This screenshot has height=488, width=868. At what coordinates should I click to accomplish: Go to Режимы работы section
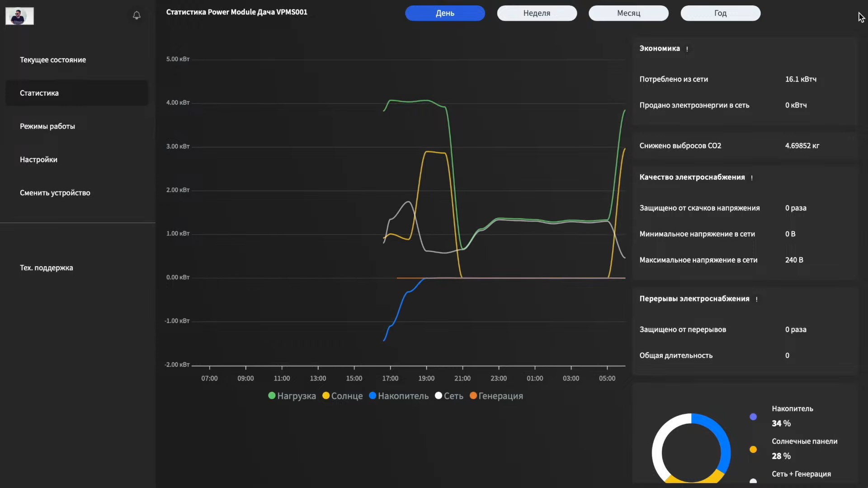tap(47, 126)
